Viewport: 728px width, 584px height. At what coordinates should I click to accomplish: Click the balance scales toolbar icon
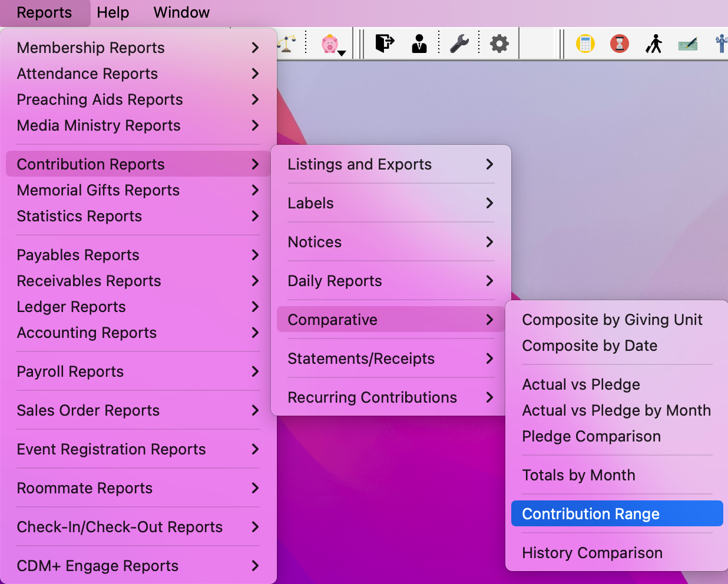point(287,44)
